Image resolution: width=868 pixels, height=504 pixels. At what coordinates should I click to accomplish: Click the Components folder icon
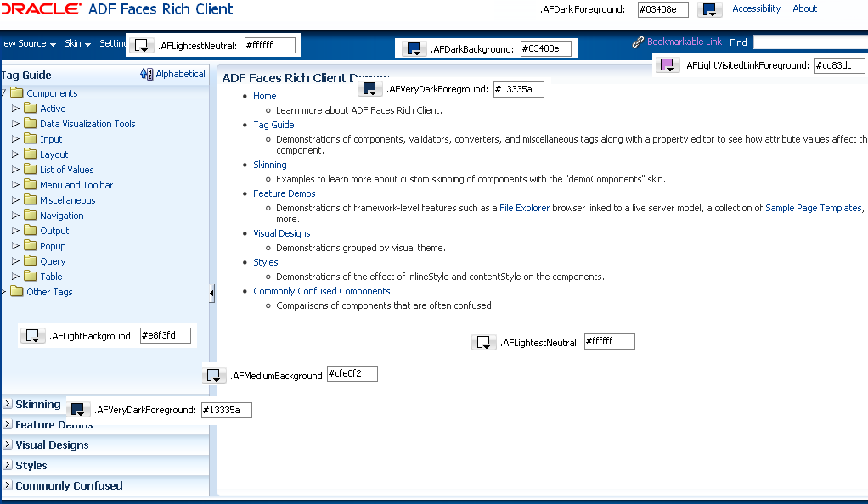point(17,92)
